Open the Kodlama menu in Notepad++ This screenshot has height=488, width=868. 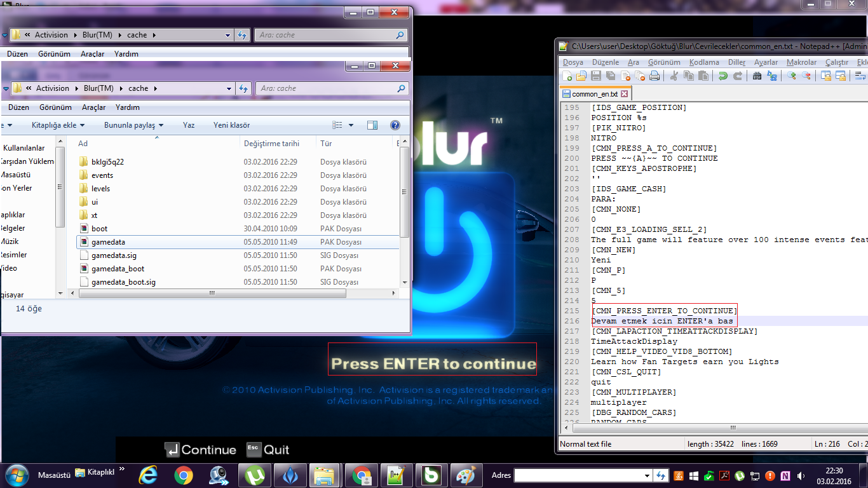704,62
